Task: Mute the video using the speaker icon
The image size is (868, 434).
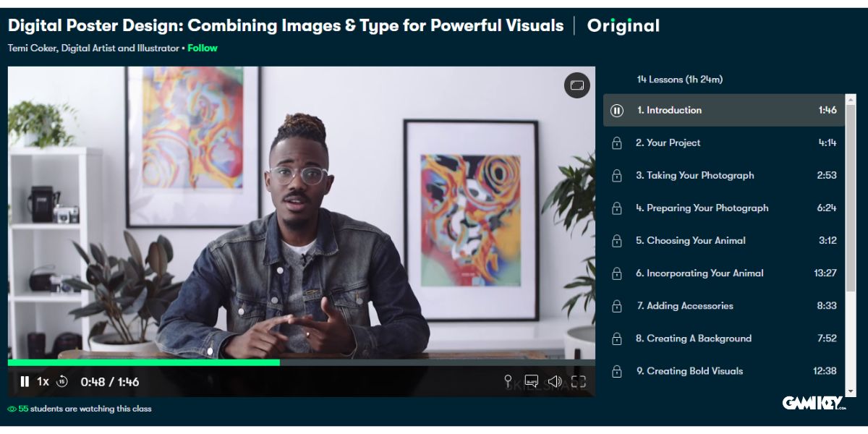Action: click(555, 381)
